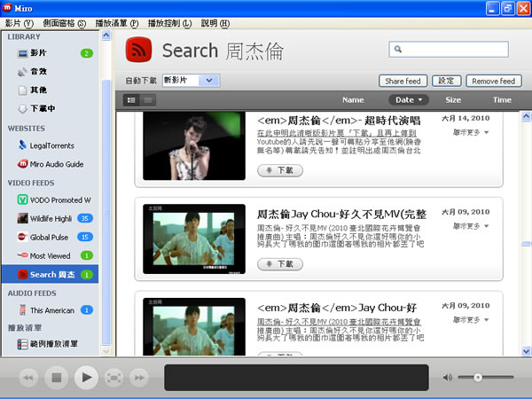Open the 下載中 downloading icon
Viewport: 532px width, 399px height.
pos(23,109)
